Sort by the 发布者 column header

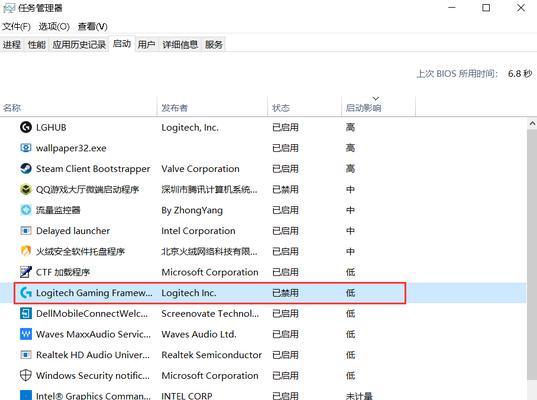(x=212, y=108)
